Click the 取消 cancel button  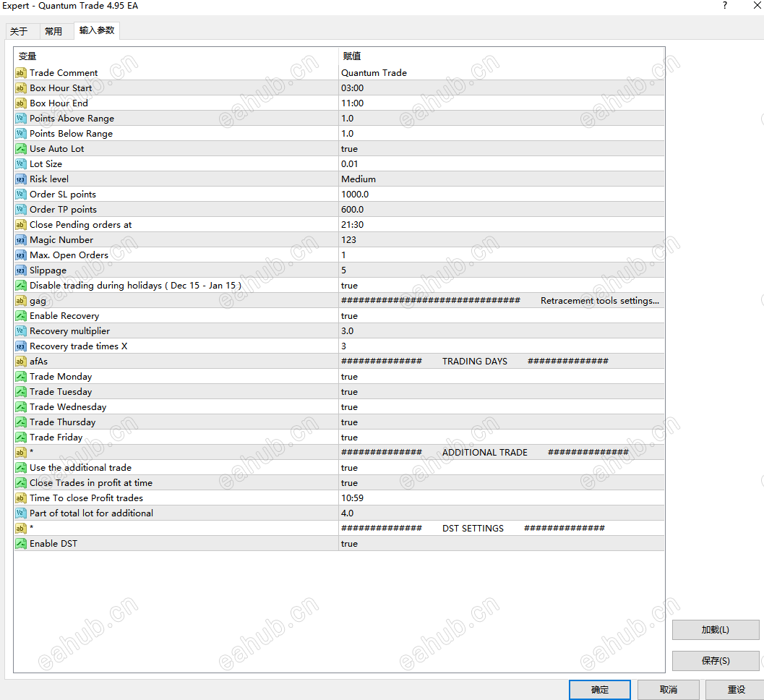[x=669, y=690]
